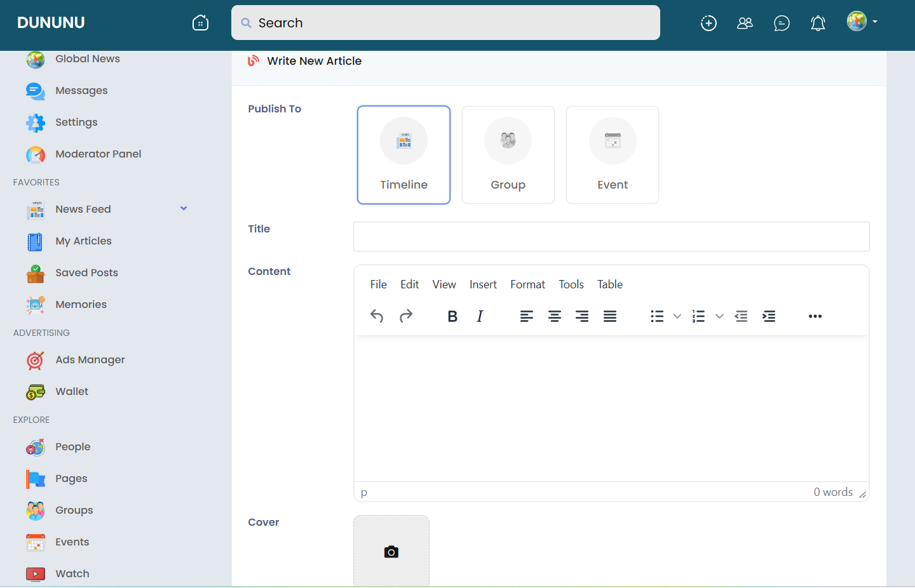The height and width of the screenshot is (588, 915).
Task: Click into the Title input field
Action: coord(611,236)
